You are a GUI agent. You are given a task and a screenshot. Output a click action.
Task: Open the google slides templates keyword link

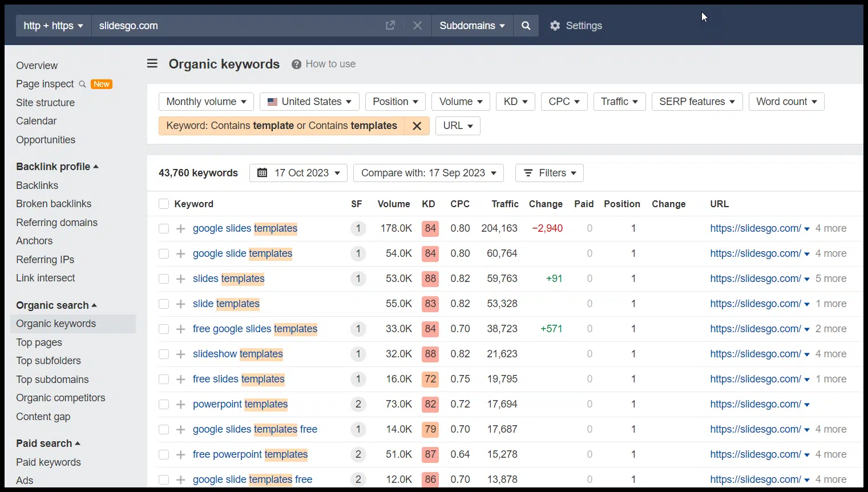click(x=245, y=228)
